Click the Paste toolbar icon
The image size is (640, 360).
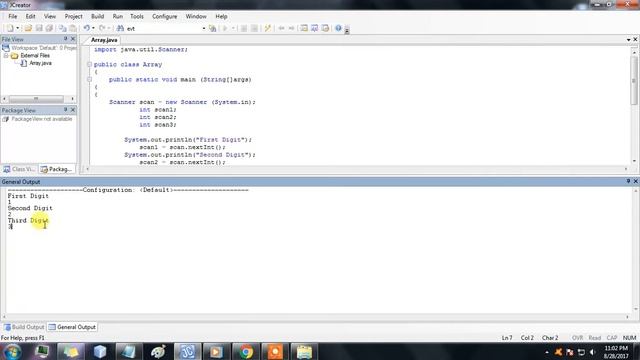coord(73,28)
